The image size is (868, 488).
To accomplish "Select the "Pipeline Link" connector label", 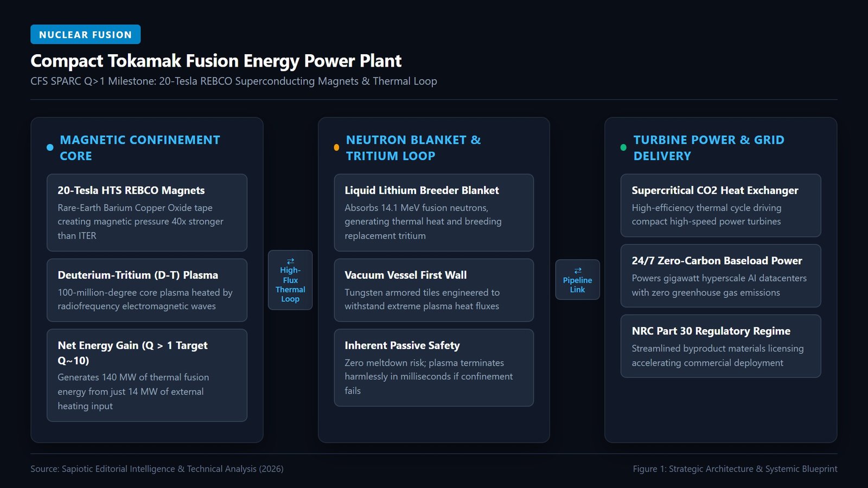I will point(577,285).
